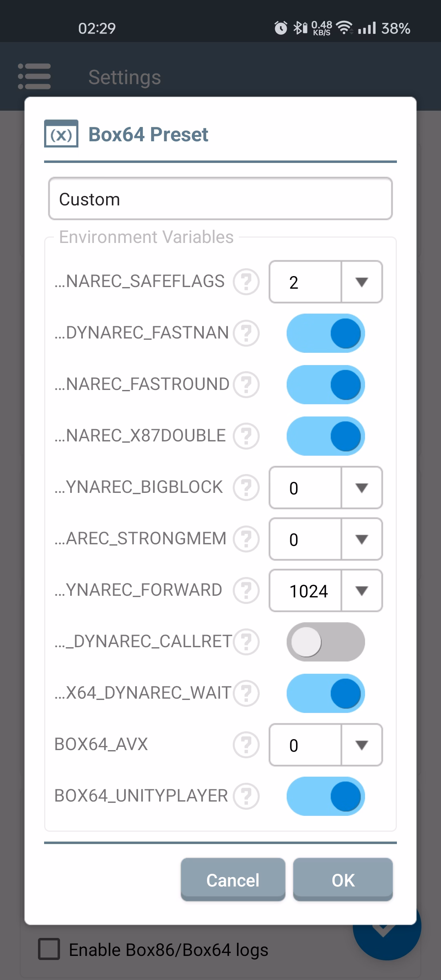The width and height of the screenshot is (441, 980).
Task: Expand the BOX64_AVX value dropdown
Action: [x=325, y=745]
